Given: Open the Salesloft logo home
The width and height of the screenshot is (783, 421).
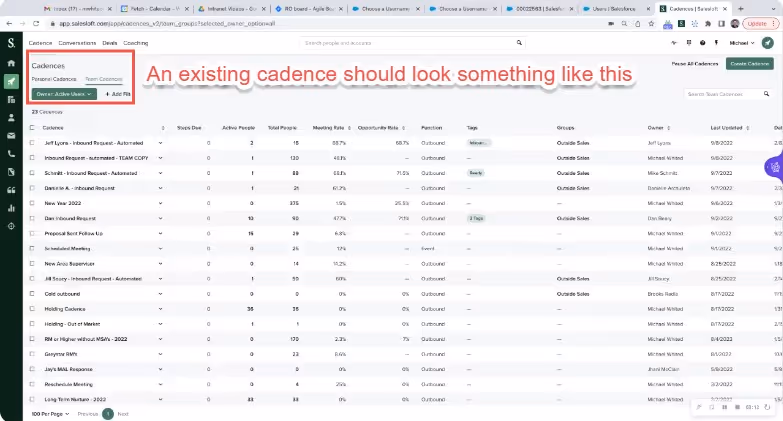Looking at the screenshot, I should coord(11,43).
